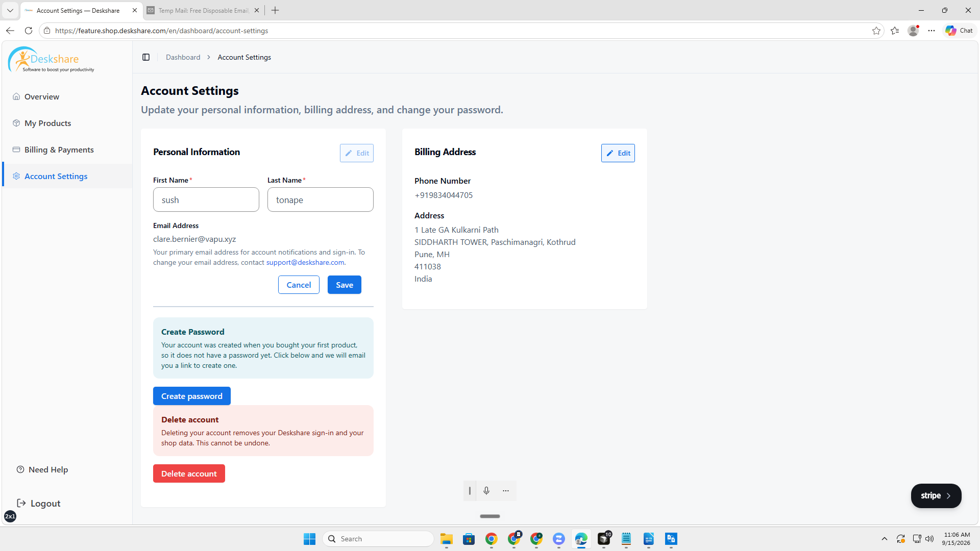Click the Need Help link
The height and width of the screenshot is (551, 980).
(42, 469)
